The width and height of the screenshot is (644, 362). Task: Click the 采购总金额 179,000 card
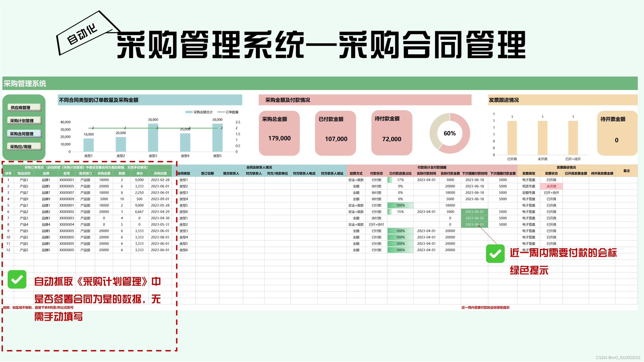[x=279, y=133]
